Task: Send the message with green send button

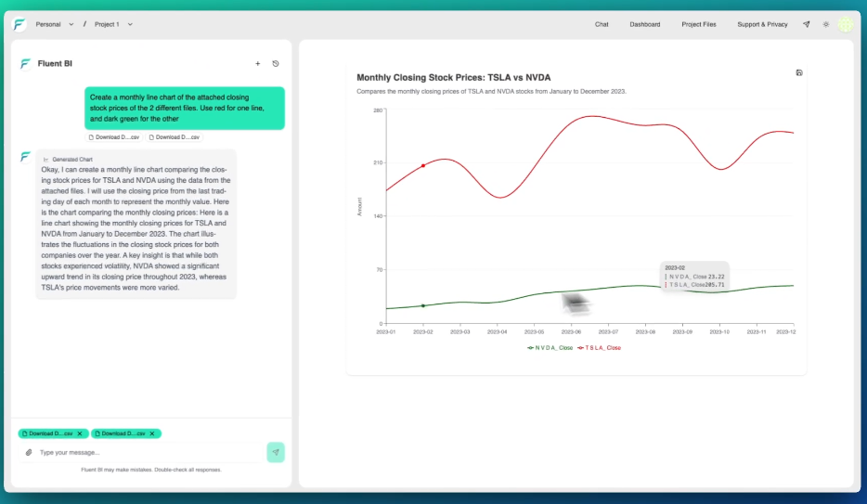Action: tap(276, 452)
